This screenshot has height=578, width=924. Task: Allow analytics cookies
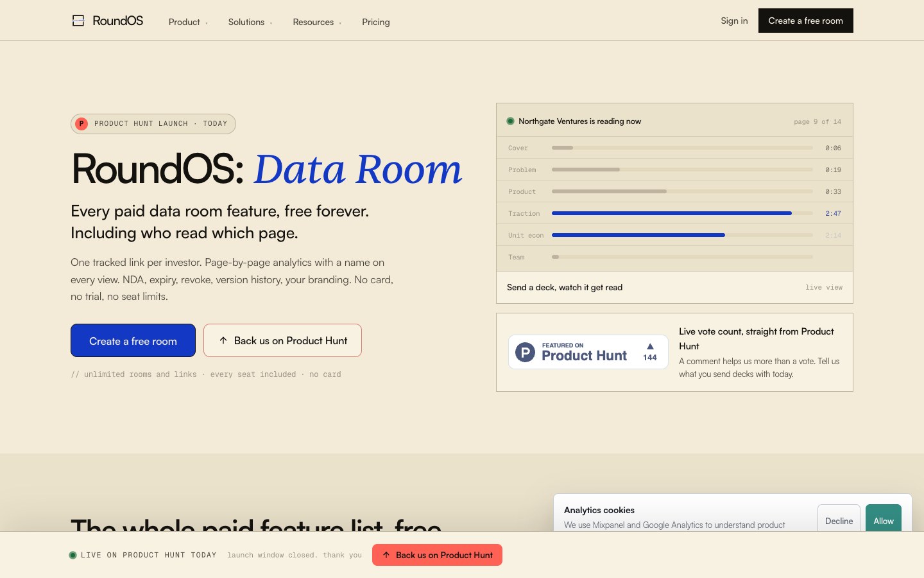point(884,518)
